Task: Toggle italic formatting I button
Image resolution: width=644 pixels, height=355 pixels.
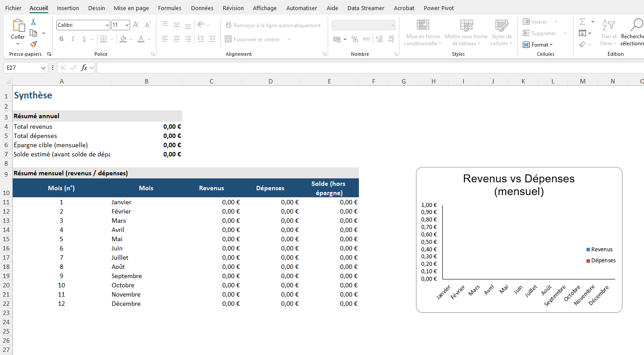Action: (72, 39)
